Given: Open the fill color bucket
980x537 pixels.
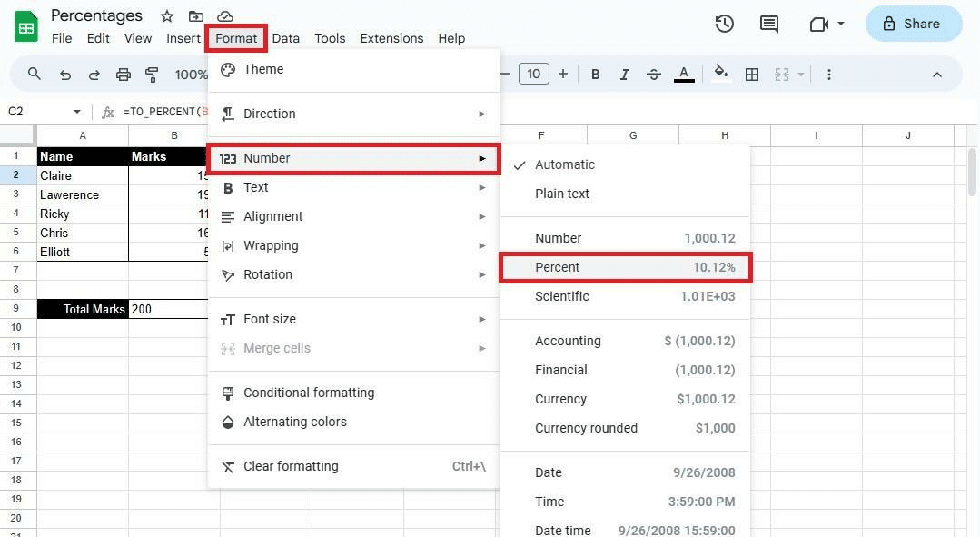Looking at the screenshot, I should coord(720,75).
